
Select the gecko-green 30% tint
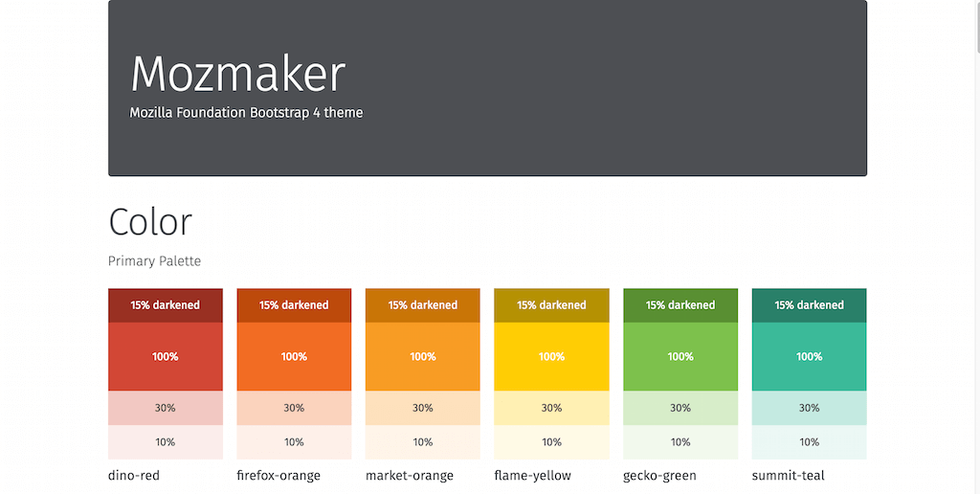[x=680, y=408]
